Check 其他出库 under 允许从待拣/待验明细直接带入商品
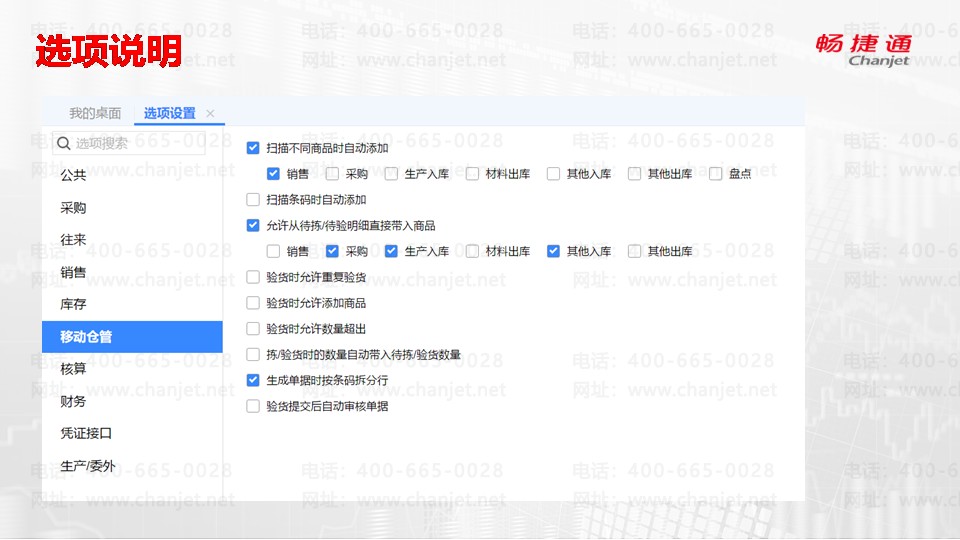Screen dimensions: 960x540 (x=634, y=251)
